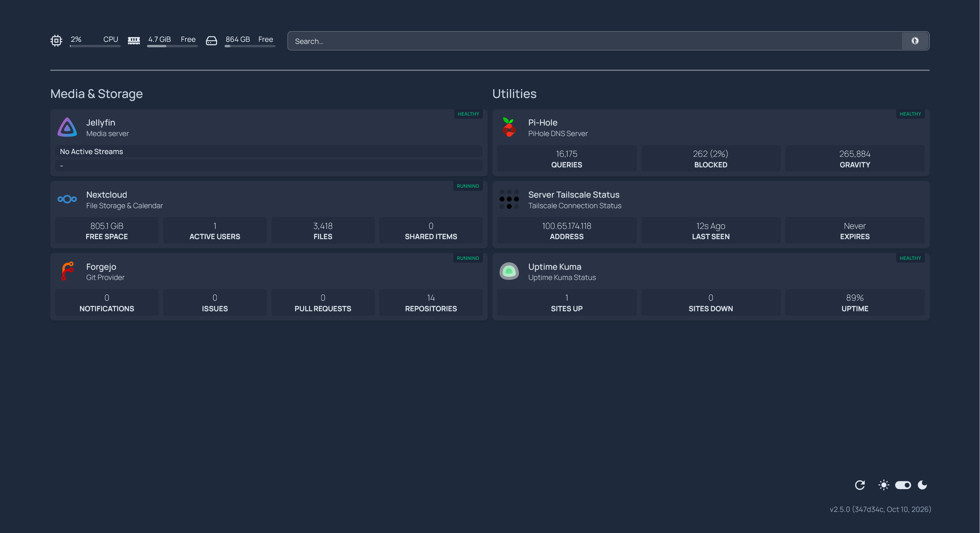Click the '89%' Uptime tile
The height and width of the screenshot is (533, 980).
(855, 303)
